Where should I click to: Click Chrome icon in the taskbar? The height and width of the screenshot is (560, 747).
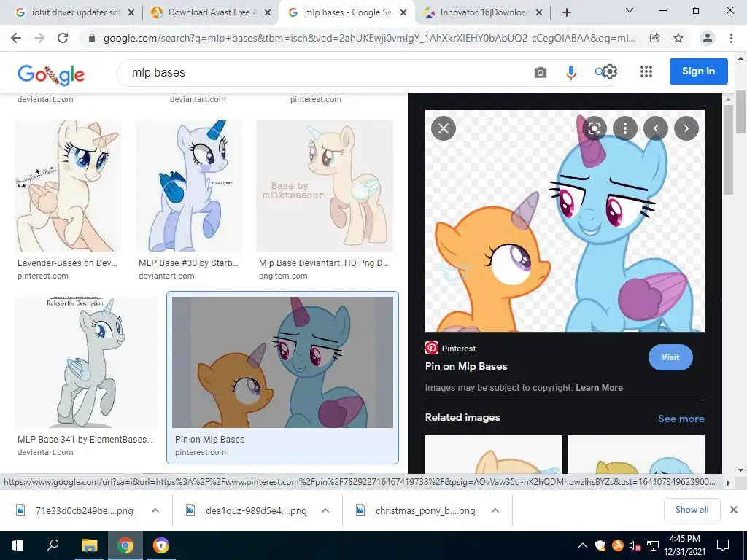125,545
